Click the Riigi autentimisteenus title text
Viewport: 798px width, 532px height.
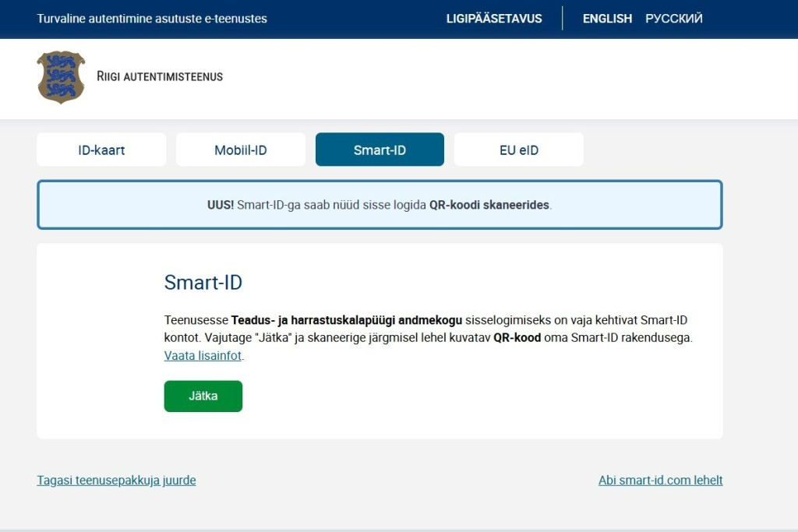pyautogui.click(x=160, y=76)
